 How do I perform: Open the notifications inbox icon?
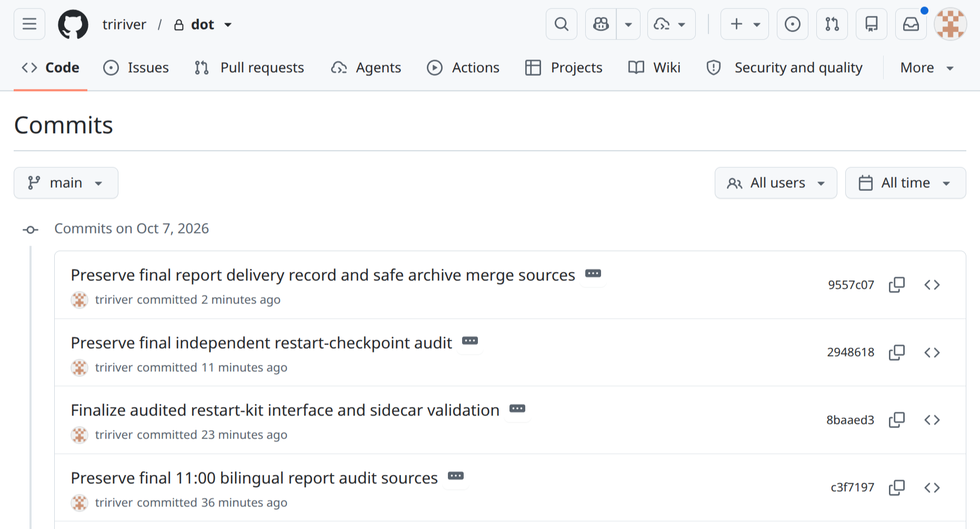tap(911, 24)
